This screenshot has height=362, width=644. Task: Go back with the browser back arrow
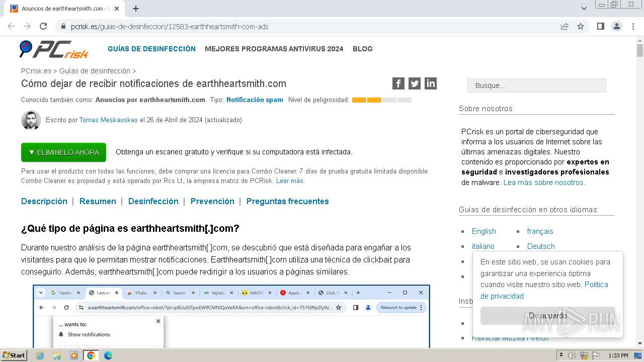(x=11, y=27)
